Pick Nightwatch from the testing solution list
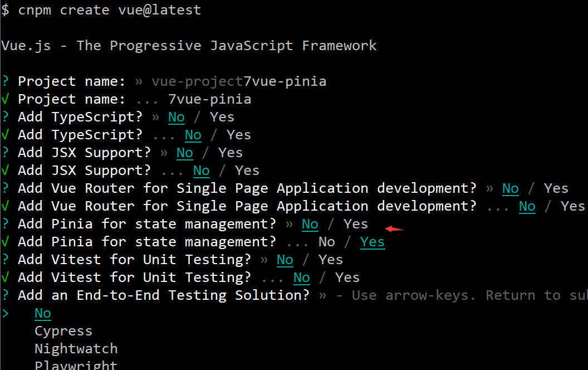Screen dimensions: 588x370 pos(76,349)
